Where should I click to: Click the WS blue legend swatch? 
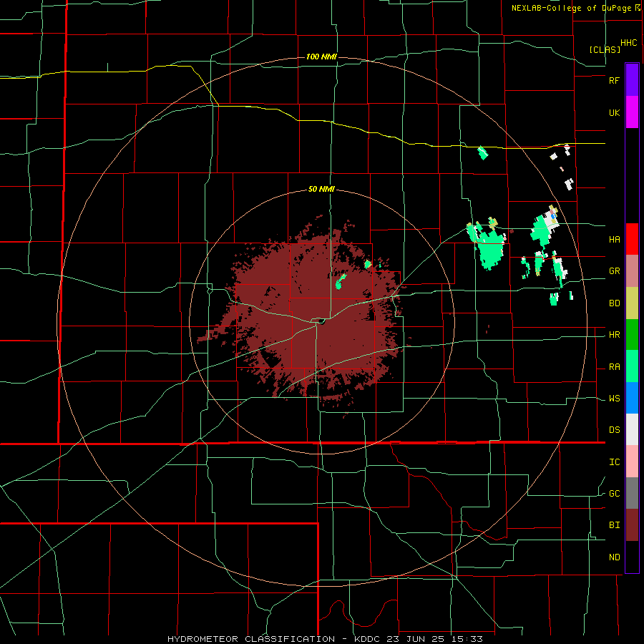[x=632, y=398]
